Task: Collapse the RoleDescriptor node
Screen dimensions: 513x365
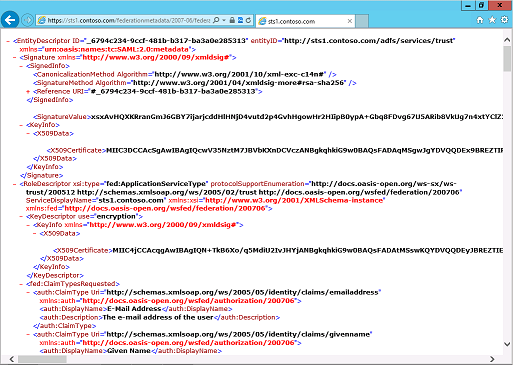Action: point(15,184)
